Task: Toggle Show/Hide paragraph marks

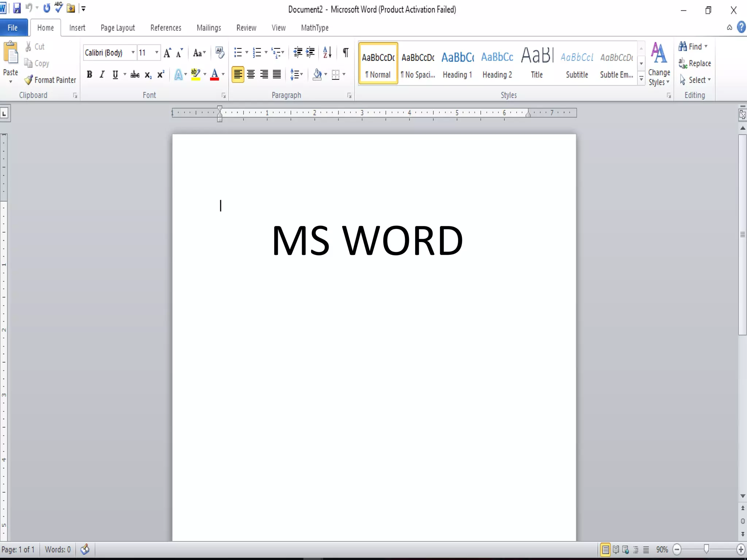Action: click(345, 53)
